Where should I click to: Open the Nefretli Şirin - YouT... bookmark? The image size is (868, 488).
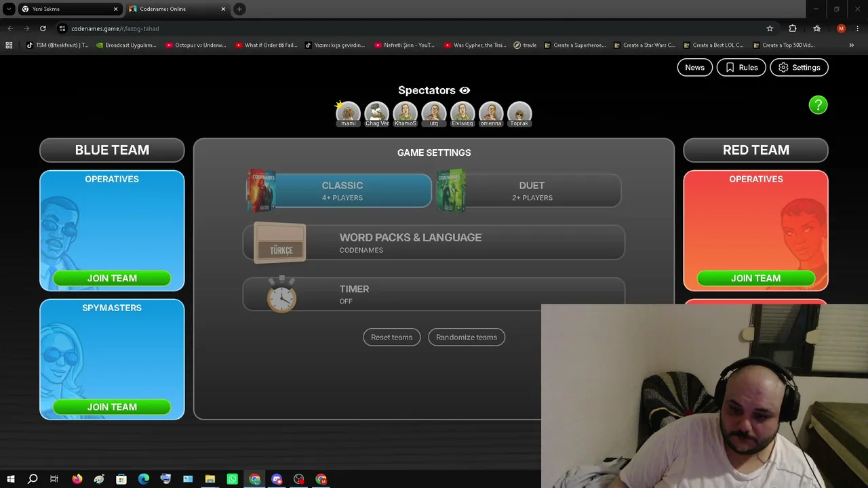pos(406,45)
